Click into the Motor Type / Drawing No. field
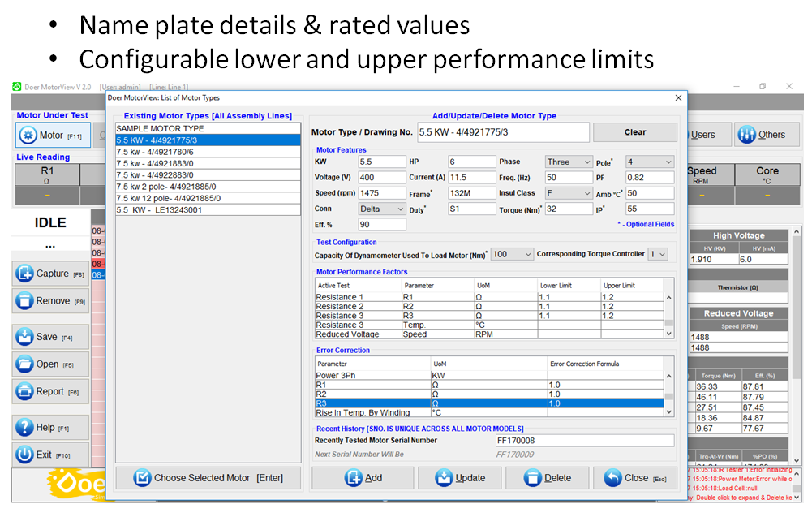This screenshot has width=812, height=517. [x=503, y=132]
